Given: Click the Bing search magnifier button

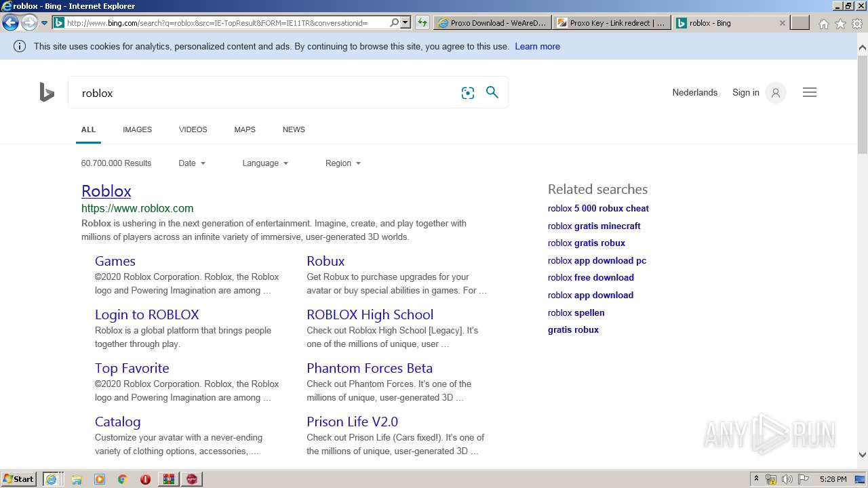Looking at the screenshot, I should point(492,93).
